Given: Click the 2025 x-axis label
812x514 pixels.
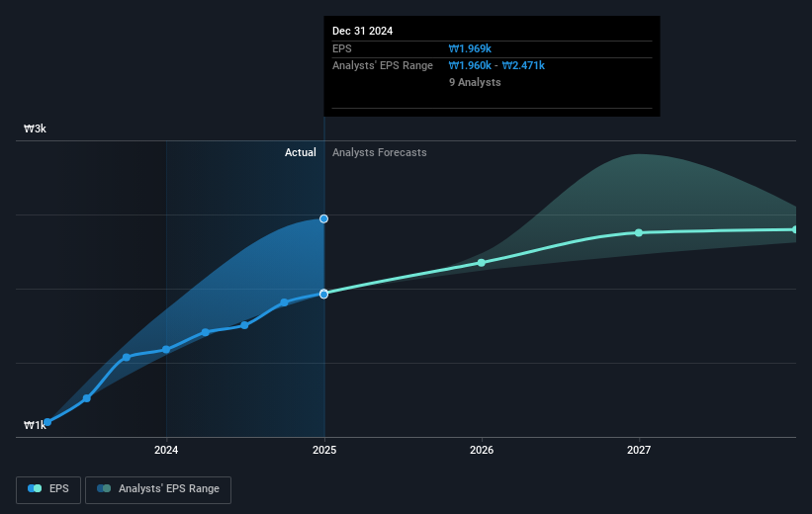Looking at the screenshot, I should click(324, 450).
